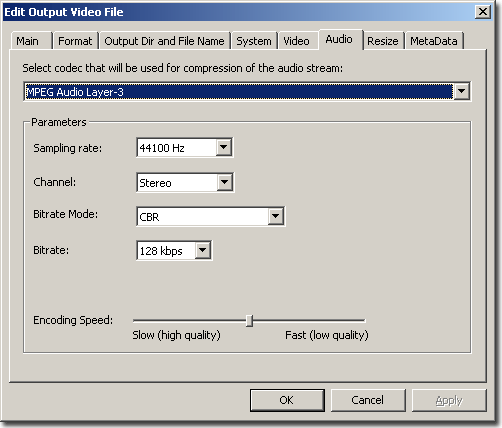Image resolution: width=502 pixels, height=428 pixels.
Task: Click OK to confirm settings
Action: (287, 400)
